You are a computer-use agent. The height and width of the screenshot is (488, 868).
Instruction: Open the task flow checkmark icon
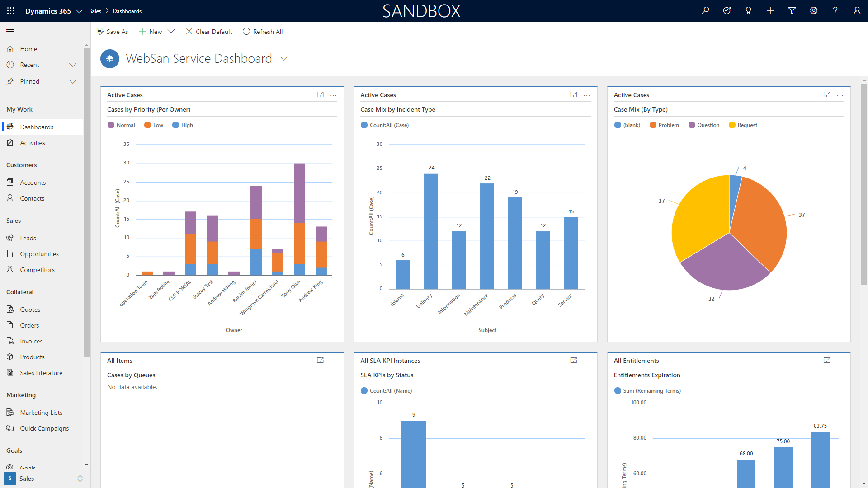coord(727,11)
